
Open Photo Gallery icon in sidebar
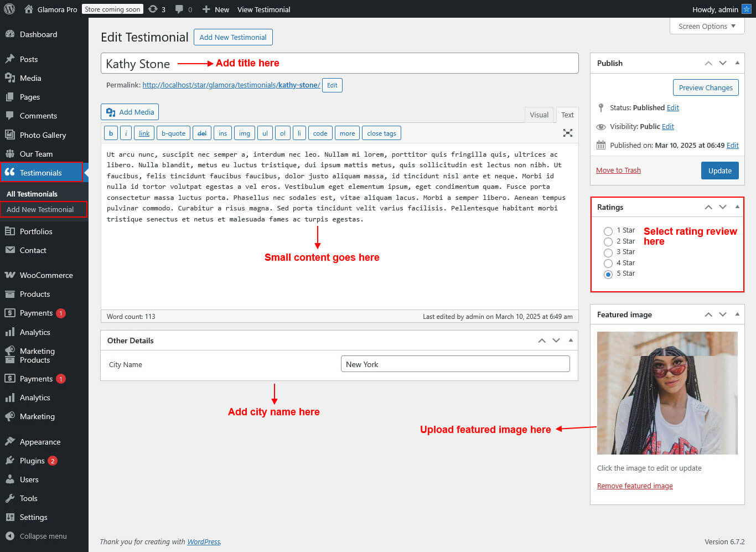pos(9,135)
